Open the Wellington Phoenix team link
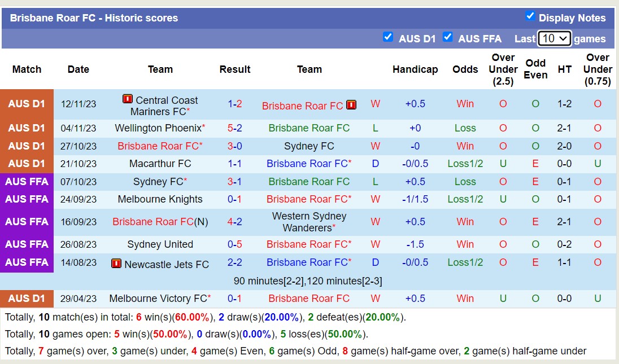Screen dimensions: 619x364 point(158,128)
